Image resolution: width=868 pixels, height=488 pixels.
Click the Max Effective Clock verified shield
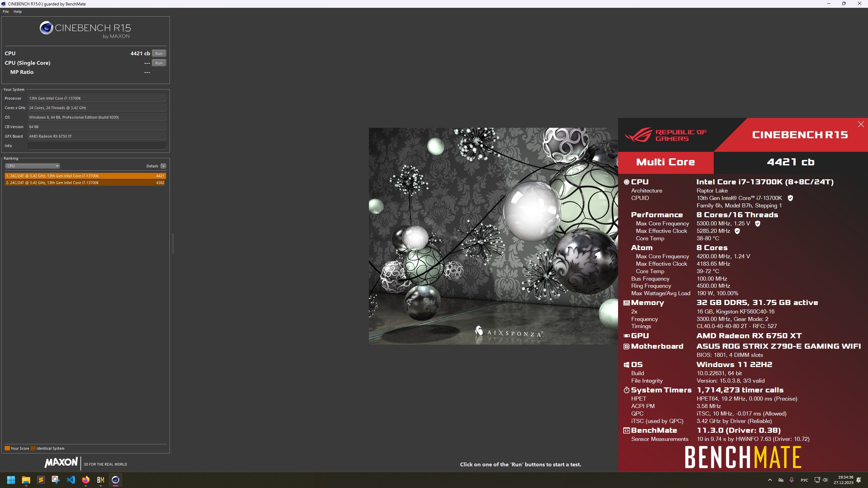click(x=737, y=231)
